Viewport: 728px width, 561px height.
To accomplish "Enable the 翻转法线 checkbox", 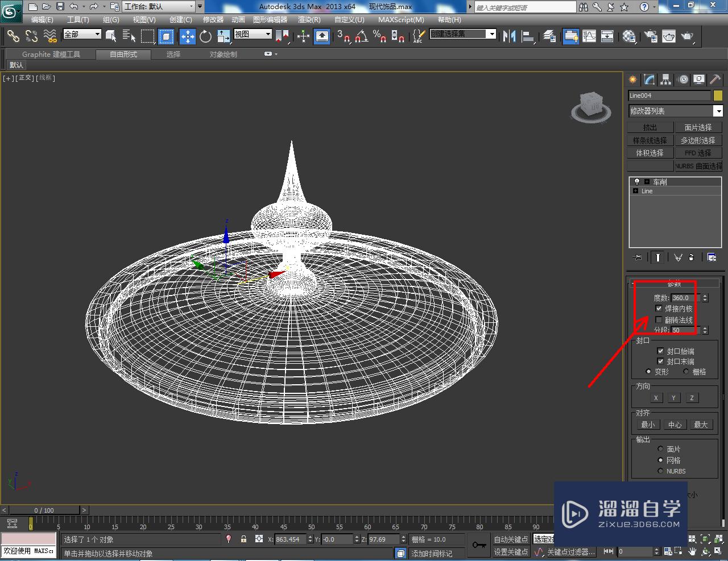I will click(x=659, y=320).
